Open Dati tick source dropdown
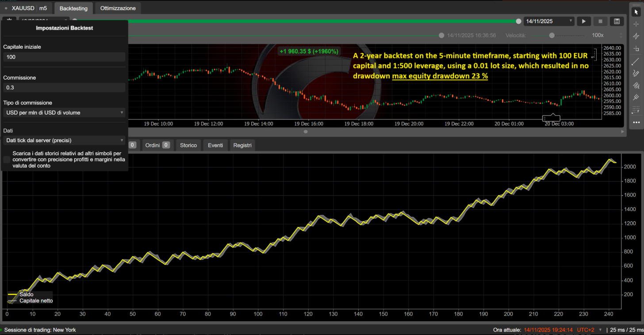Screen dimensions: 644x335 (64, 140)
